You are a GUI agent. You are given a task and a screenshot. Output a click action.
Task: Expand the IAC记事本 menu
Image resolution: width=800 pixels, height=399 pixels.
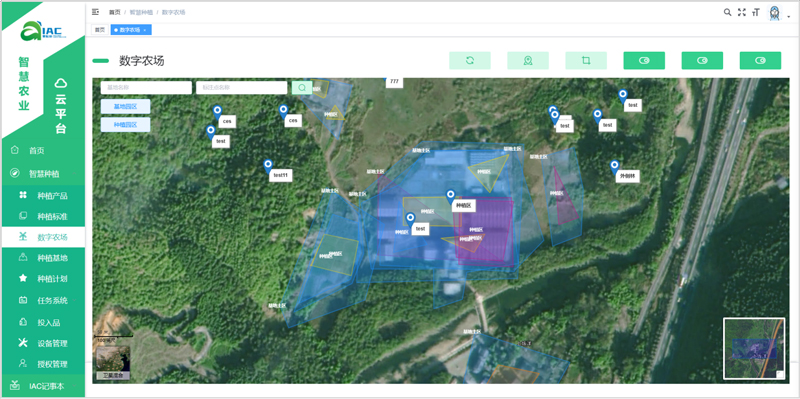click(x=43, y=386)
